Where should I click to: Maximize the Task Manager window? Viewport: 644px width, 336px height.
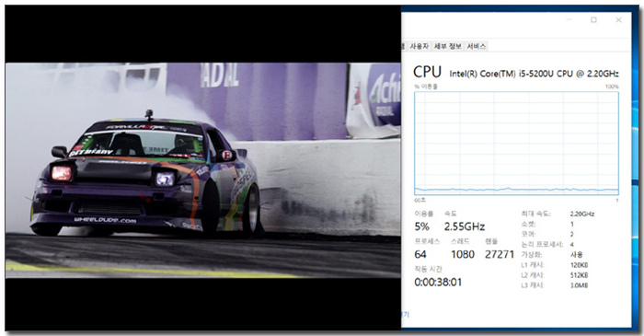593,19
